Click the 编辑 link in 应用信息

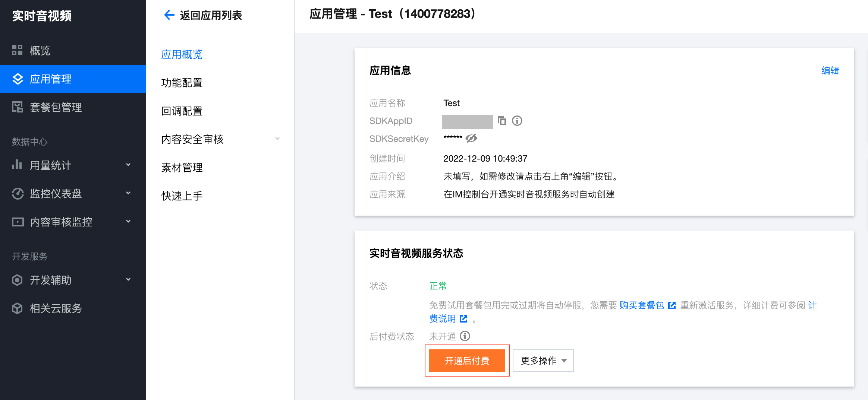click(830, 71)
